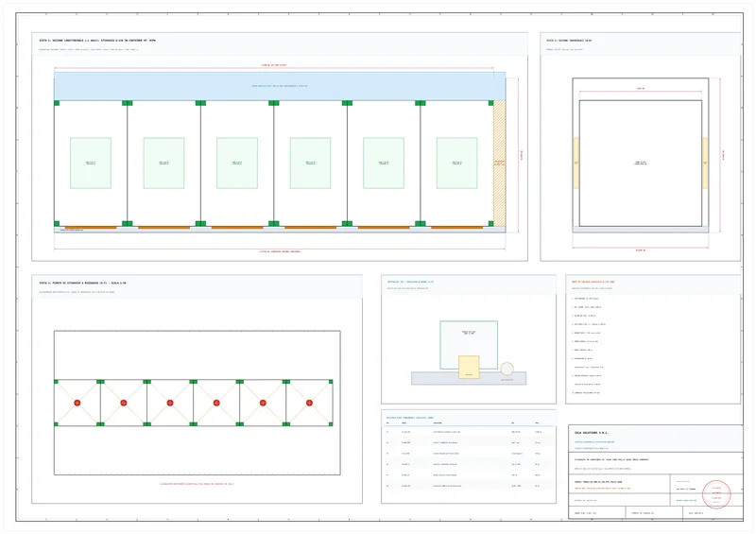
Task: Select the blue band atop the longitudinal section
Action: pyautogui.click(x=280, y=86)
